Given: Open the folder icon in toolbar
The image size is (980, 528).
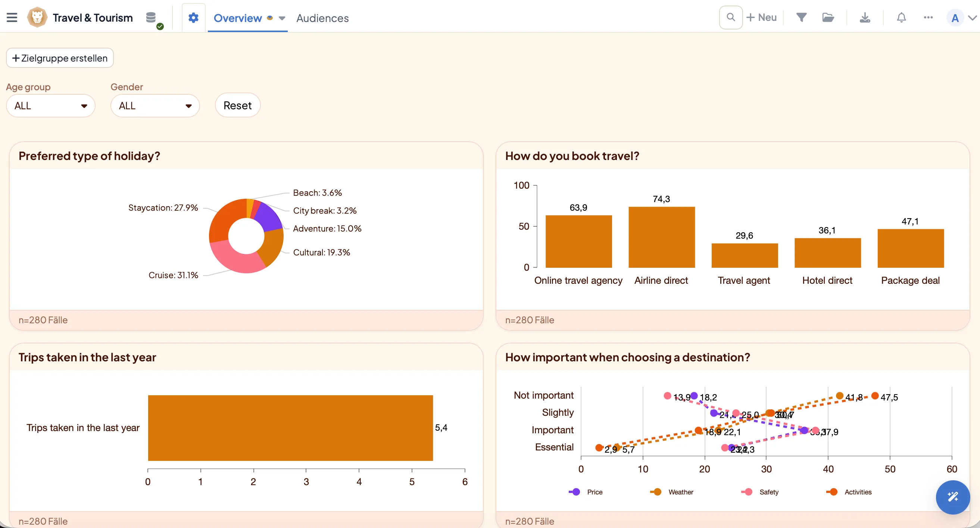Looking at the screenshot, I should [828, 18].
